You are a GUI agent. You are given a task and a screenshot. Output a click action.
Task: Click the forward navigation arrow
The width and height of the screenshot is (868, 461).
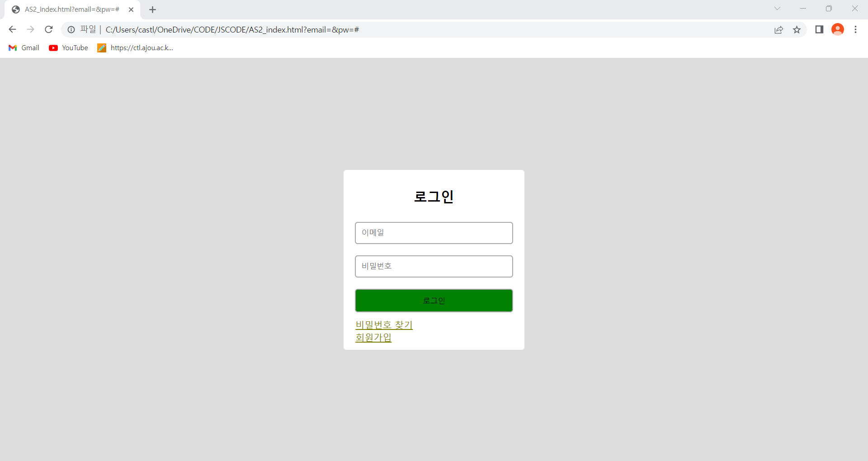(x=30, y=29)
